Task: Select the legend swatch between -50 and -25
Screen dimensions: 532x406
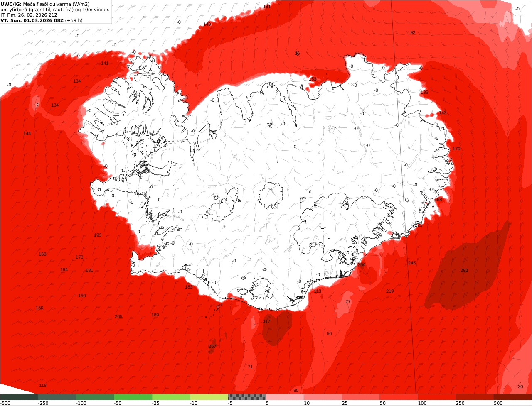Action: pyautogui.click(x=133, y=397)
